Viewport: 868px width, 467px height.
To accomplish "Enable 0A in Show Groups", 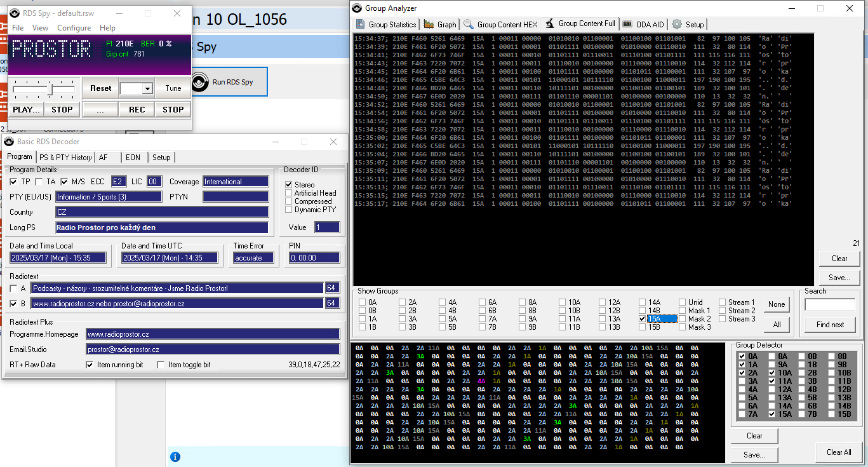I will pos(362,302).
